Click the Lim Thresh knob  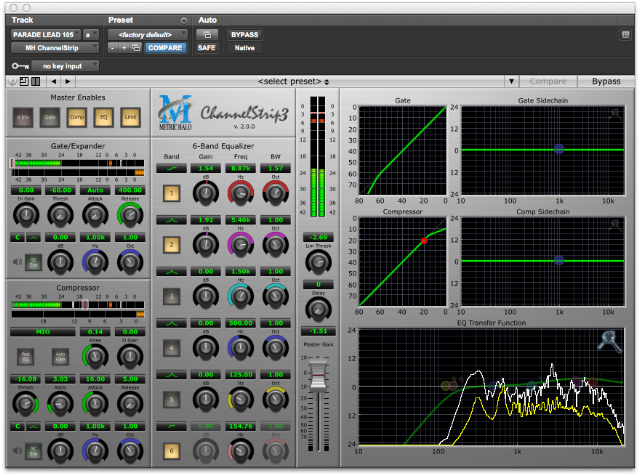coord(318,262)
